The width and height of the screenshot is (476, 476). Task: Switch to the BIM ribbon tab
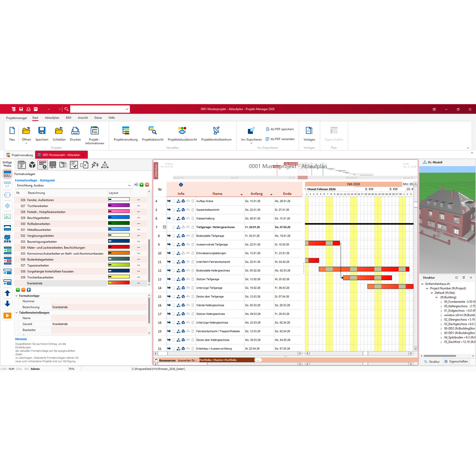click(x=68, y=118)
